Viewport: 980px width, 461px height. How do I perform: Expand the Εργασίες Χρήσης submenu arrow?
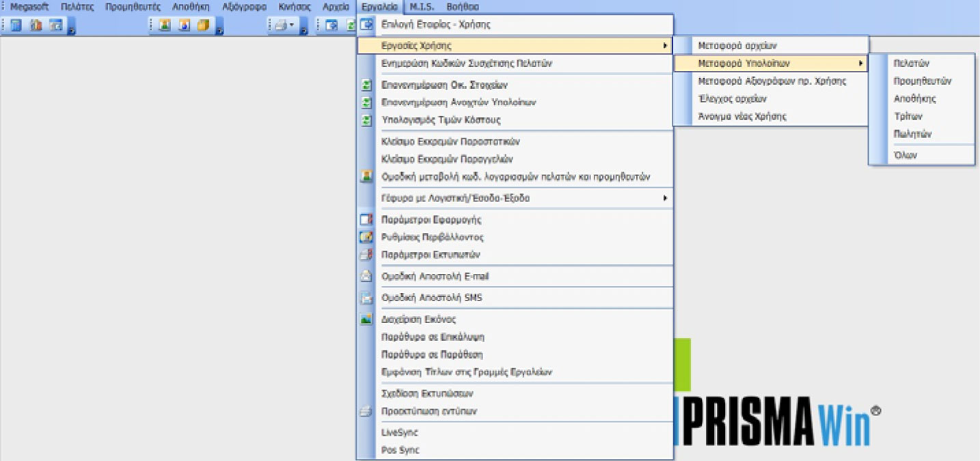tap(664, 46)
